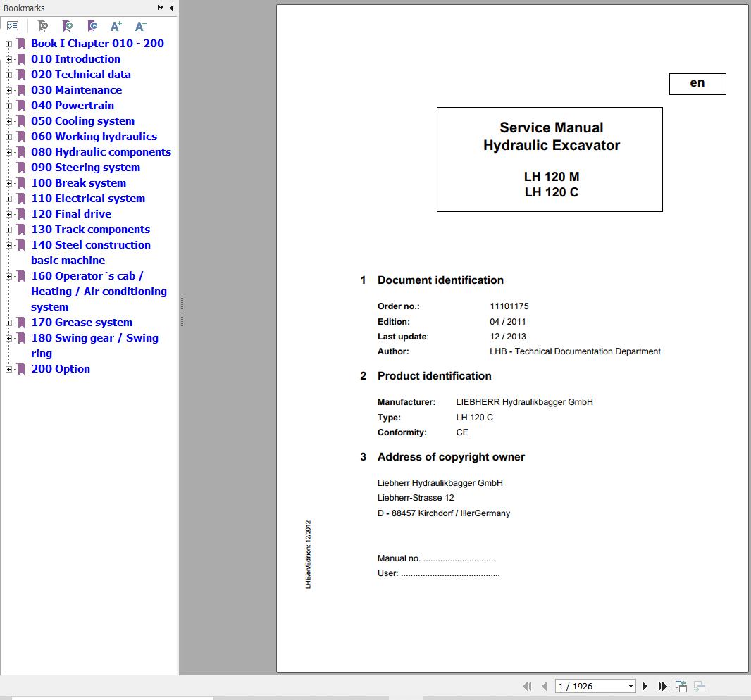Expand the 030 Maintenance bookmark

click(8, 90)
